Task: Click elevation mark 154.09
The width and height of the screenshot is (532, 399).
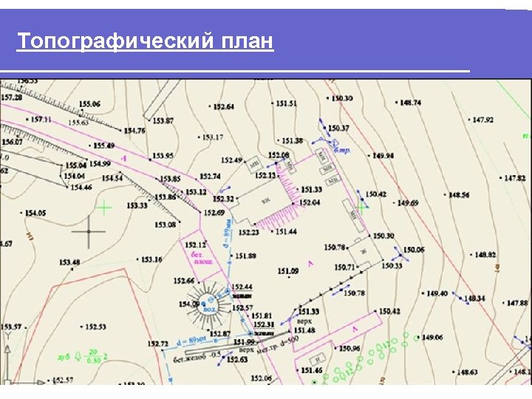Action: click(189, 304)
